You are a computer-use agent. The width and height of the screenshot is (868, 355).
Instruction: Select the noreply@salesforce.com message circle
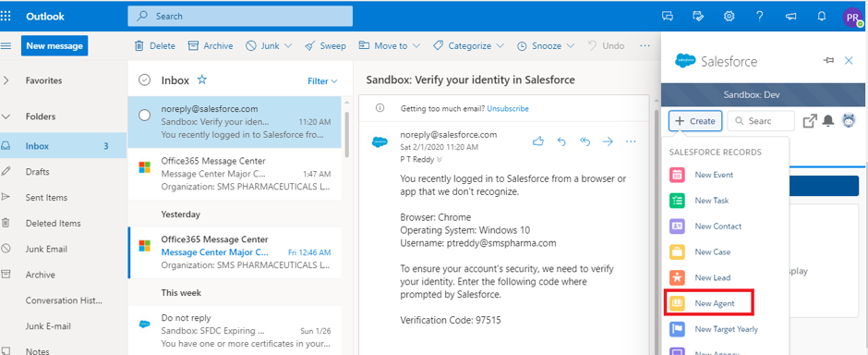point(144,116)
